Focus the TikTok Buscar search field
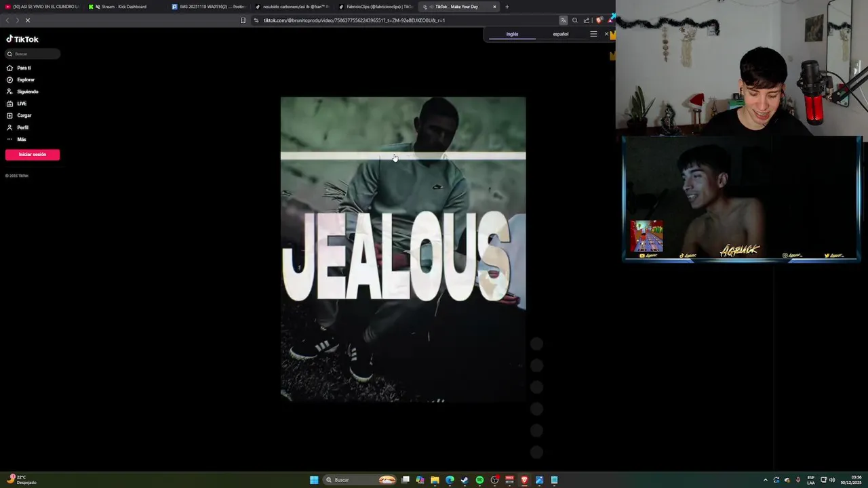The height and width of the screenshot is (488, 868). pyautogui.click(x=33, y=54)
